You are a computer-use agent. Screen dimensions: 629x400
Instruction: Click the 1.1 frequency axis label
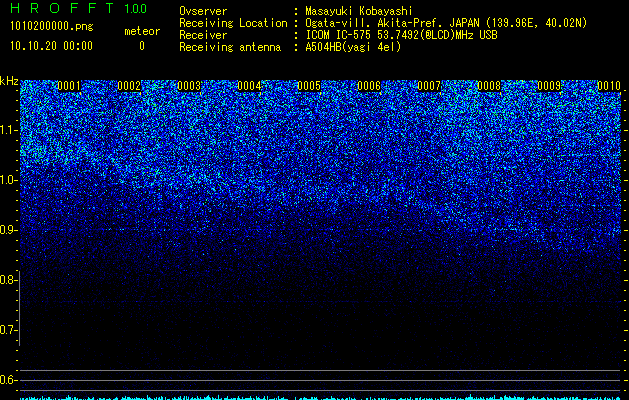click(9, 130)
